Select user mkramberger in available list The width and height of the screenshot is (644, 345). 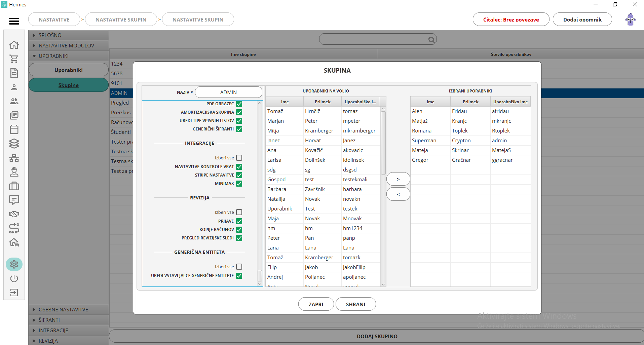pyautogui.click(x=323, y=131)
